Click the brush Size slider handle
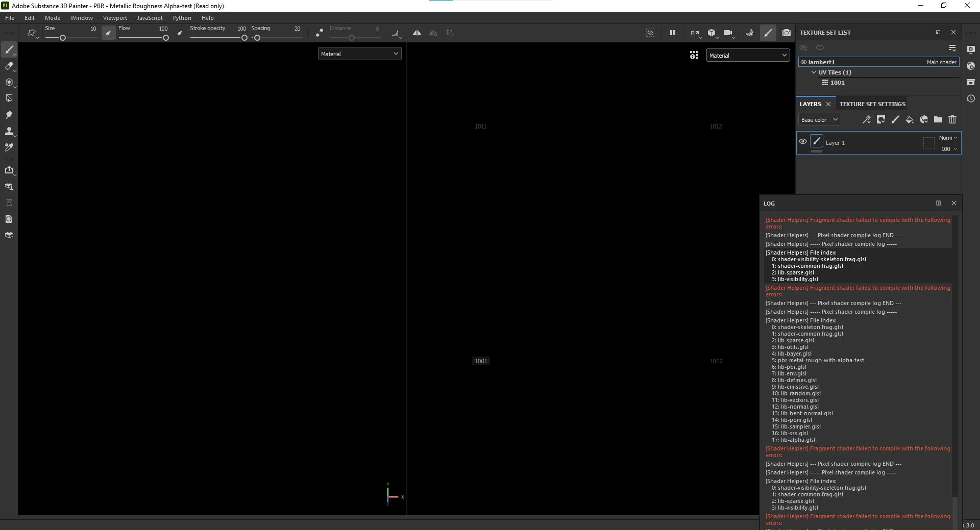Screen dimensions: 980x530 tap(63, 38)
